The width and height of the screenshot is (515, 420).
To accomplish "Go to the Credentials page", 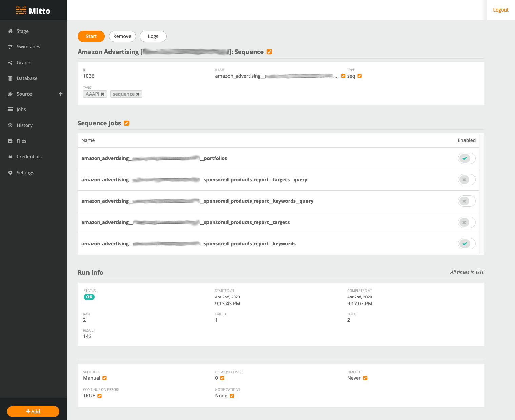I will [x=29, y=157].
